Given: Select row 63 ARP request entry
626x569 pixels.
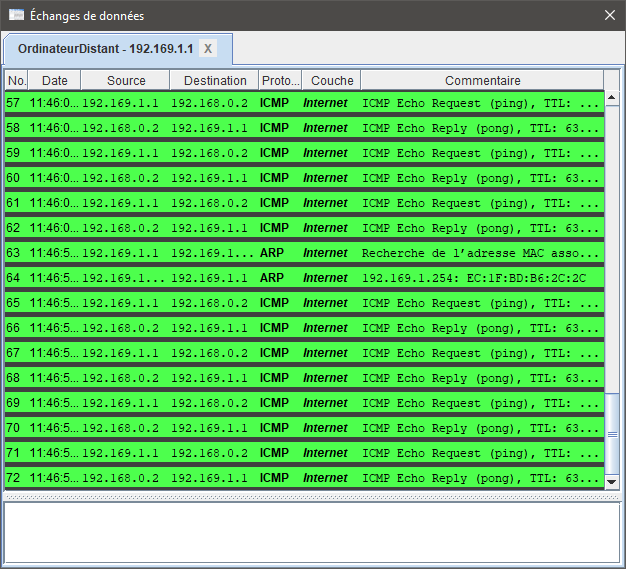Looking at the screenshot, I should (x=300, y=253).
